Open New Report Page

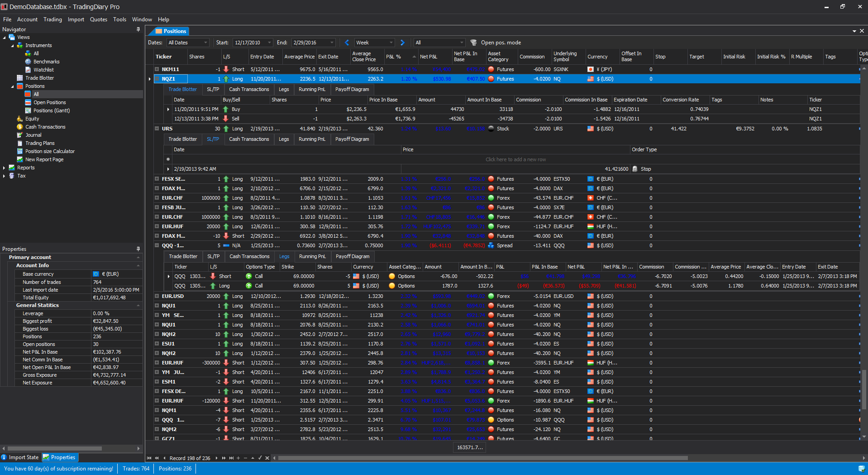(x=44, y=159)
